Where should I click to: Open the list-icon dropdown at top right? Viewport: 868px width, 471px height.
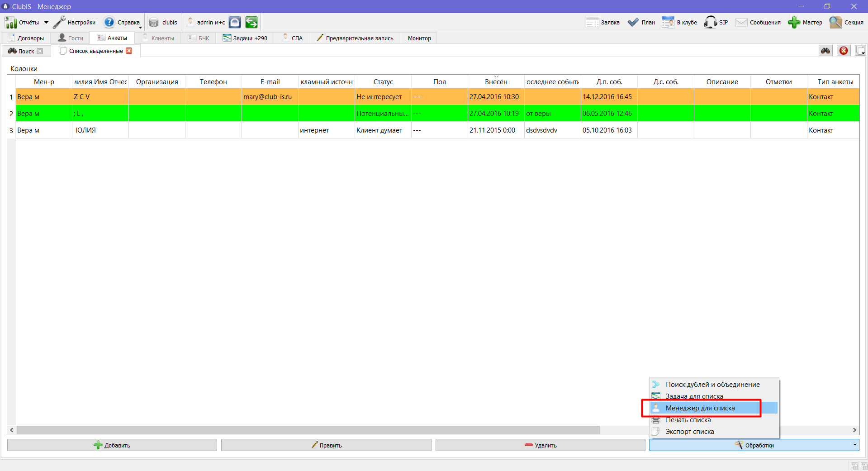(x=860, y=51)
